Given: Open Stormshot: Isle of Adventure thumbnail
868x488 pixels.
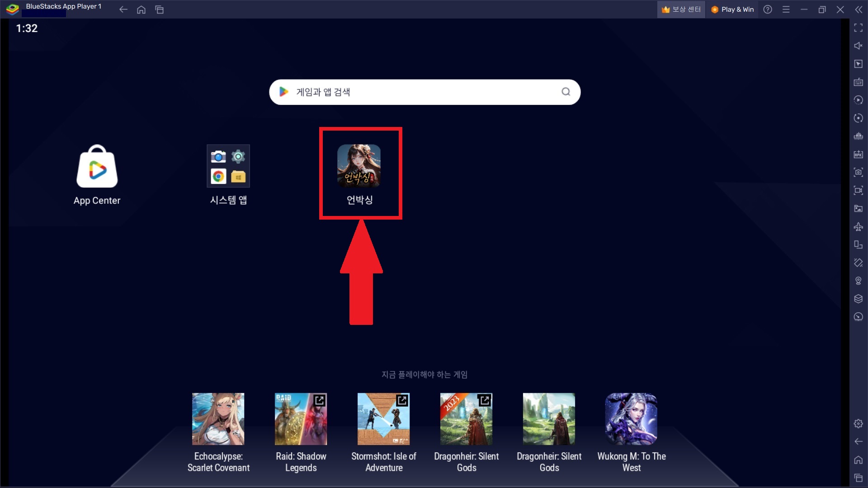Looking at the screenshot, I should click(x=383, y=419).
